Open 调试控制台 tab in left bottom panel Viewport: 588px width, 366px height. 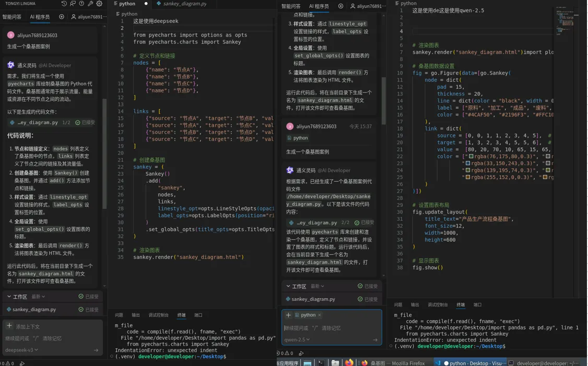coord(159,315)
